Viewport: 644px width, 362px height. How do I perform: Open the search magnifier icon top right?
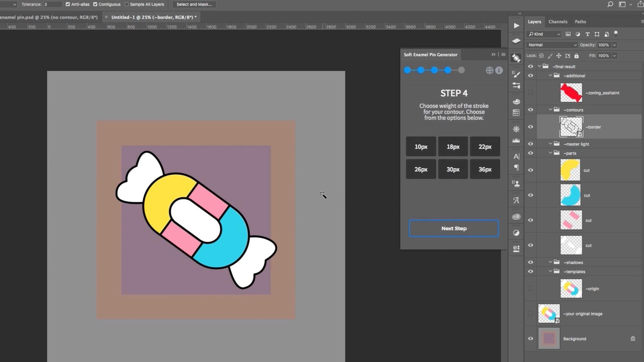(610, 5)
